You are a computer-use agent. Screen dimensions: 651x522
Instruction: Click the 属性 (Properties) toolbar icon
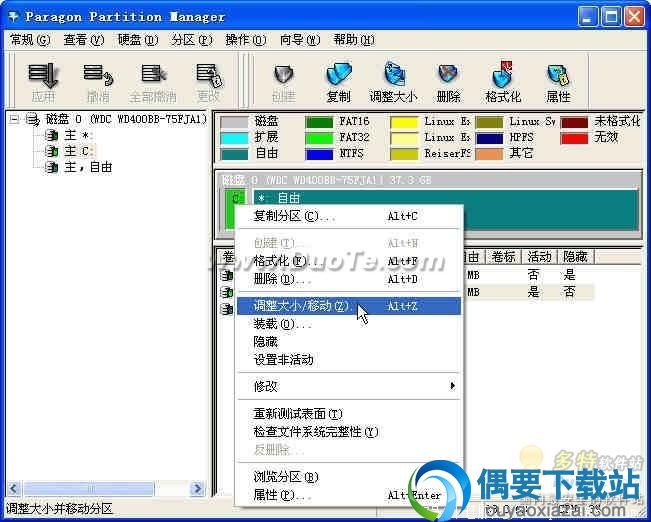tap(558, 75)
